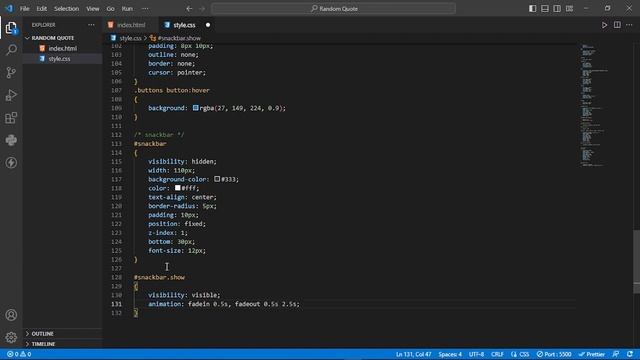Click the /* snackbar */ comment
This screenshot has height=360, width=640.
[159, 135]
